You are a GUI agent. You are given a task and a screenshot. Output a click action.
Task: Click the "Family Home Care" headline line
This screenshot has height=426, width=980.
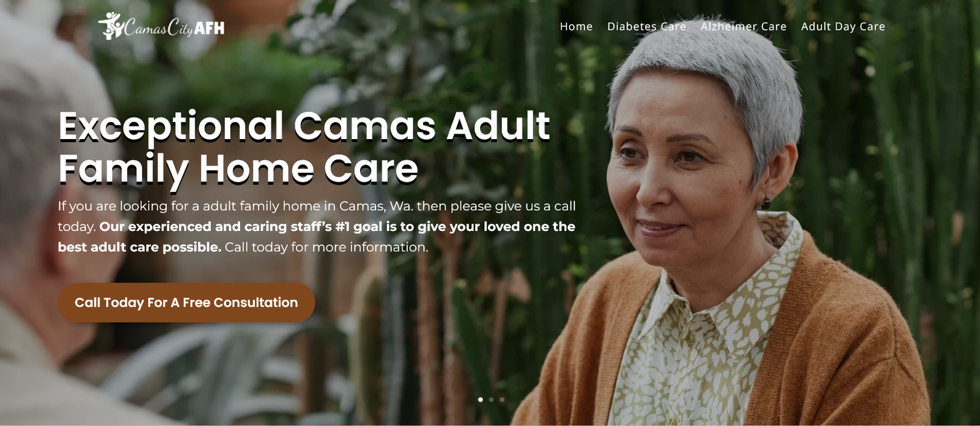tap(238, 169)
